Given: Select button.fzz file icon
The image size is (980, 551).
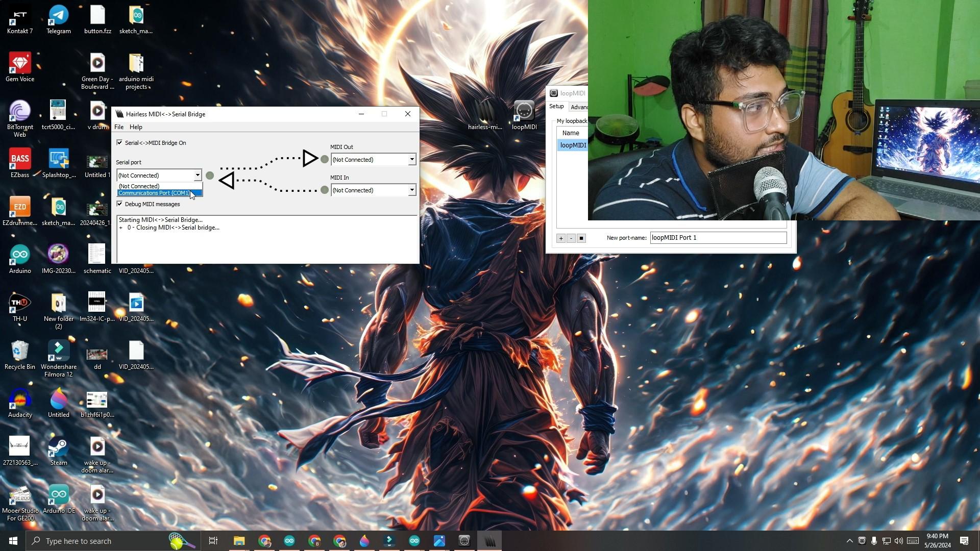Looking at the screenshot, I should (97, 20).
